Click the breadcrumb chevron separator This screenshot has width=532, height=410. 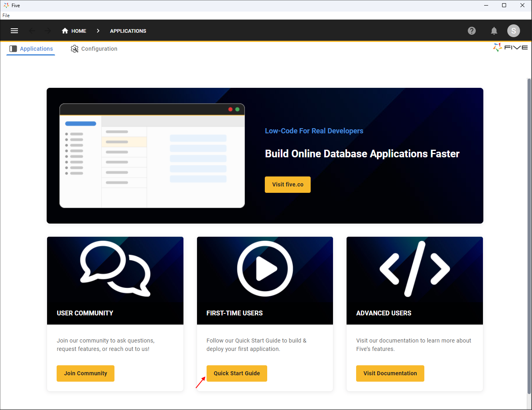click(x=98, y=31)
